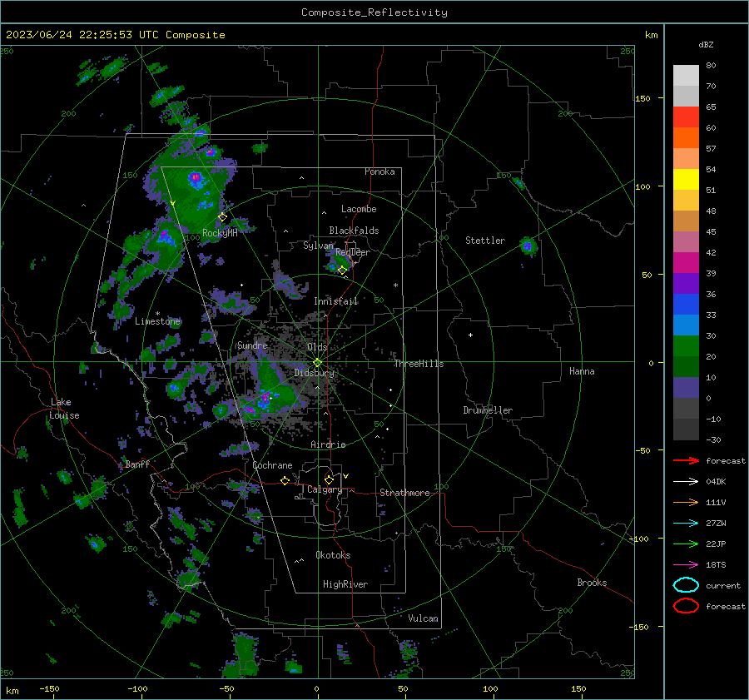The height and width of the screenshot is (700, 749).
Task: Select the Drumheller label
Action: (x=488, y=410)
